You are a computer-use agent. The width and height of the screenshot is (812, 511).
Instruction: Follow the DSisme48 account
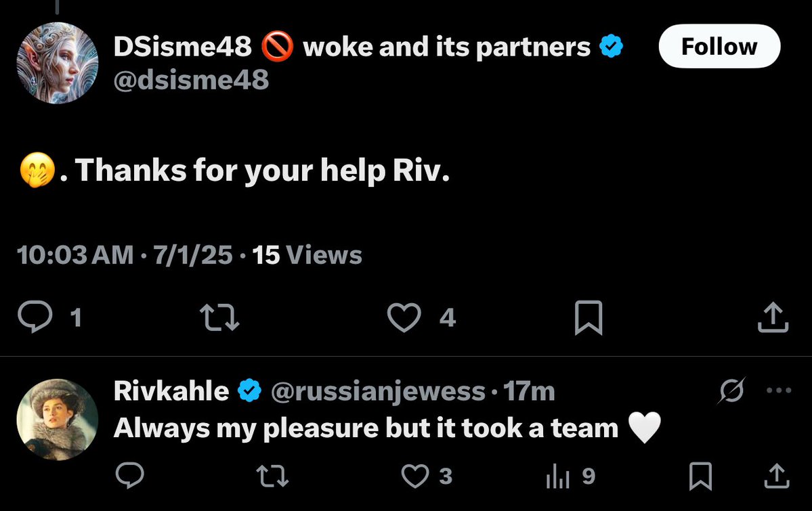[x=719, y=47]
